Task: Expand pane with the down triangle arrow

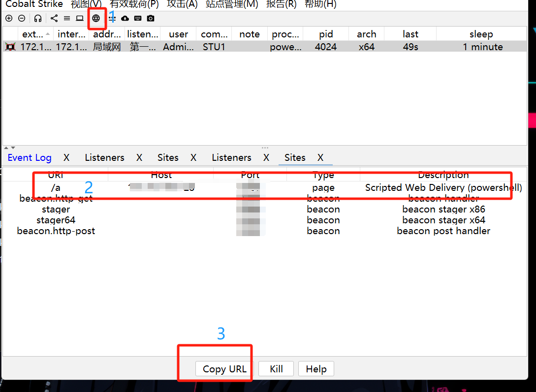Action: pos(13,148)
